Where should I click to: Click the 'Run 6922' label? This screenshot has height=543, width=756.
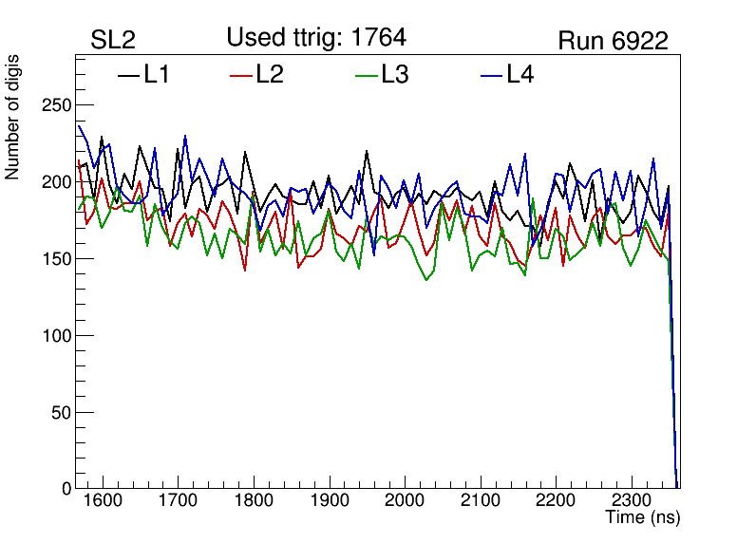613,41
